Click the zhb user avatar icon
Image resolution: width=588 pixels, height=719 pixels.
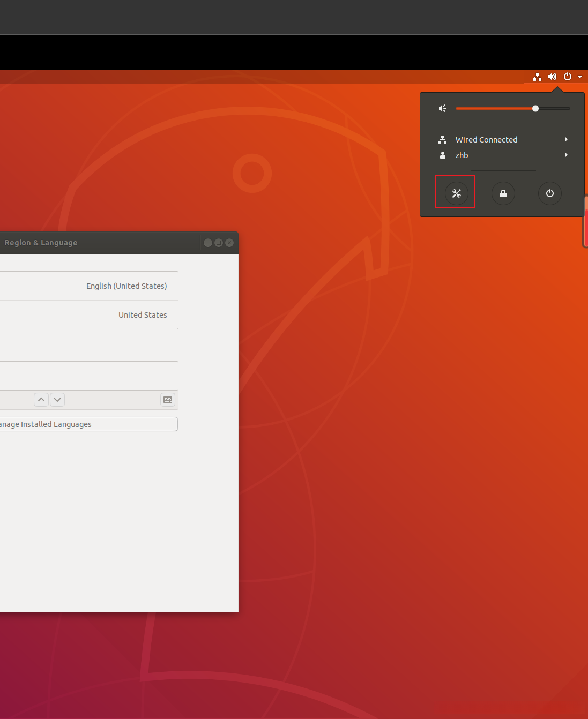pos(443,155)
